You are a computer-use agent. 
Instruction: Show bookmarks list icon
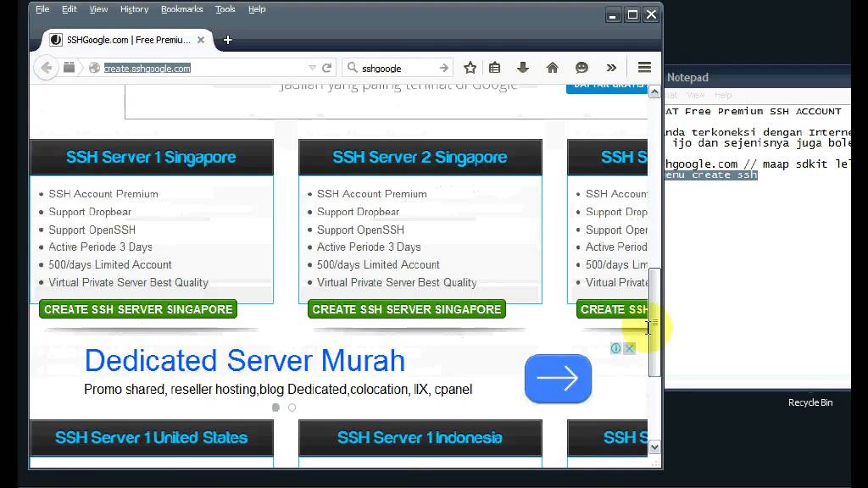pos(495,68)
